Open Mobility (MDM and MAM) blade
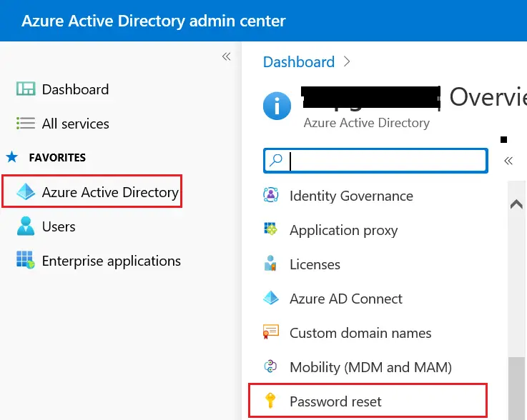Screen dimensions: 527x420 coord(370,367)
